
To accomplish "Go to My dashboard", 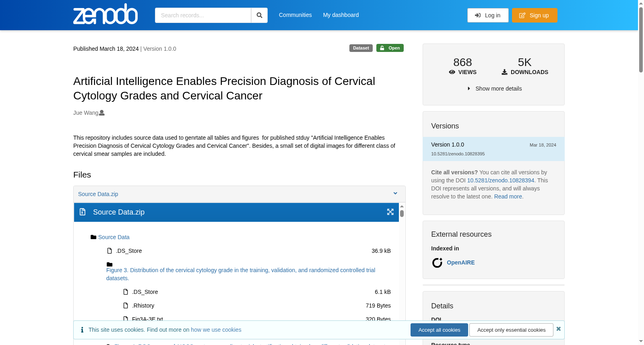I will pyautogui.click(x=341, y=15).
